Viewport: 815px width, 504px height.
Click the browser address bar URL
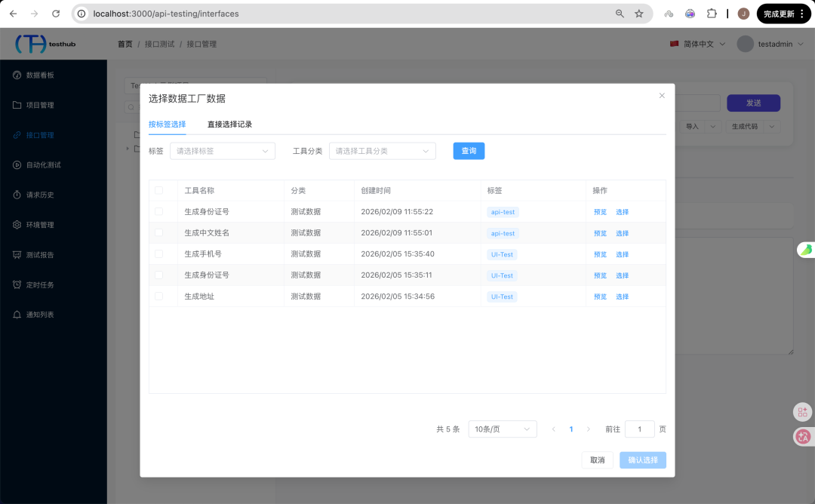(166, 14)
